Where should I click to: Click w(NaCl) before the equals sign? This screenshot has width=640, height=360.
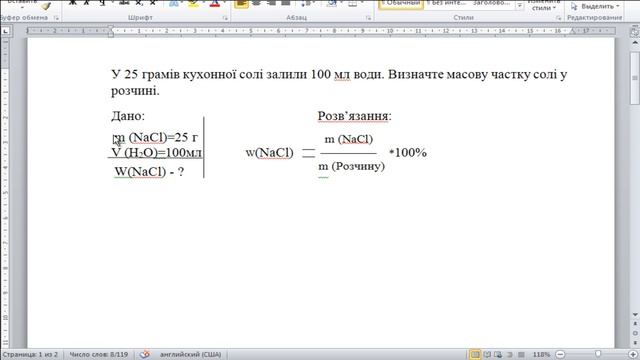[x=269, y=153]
